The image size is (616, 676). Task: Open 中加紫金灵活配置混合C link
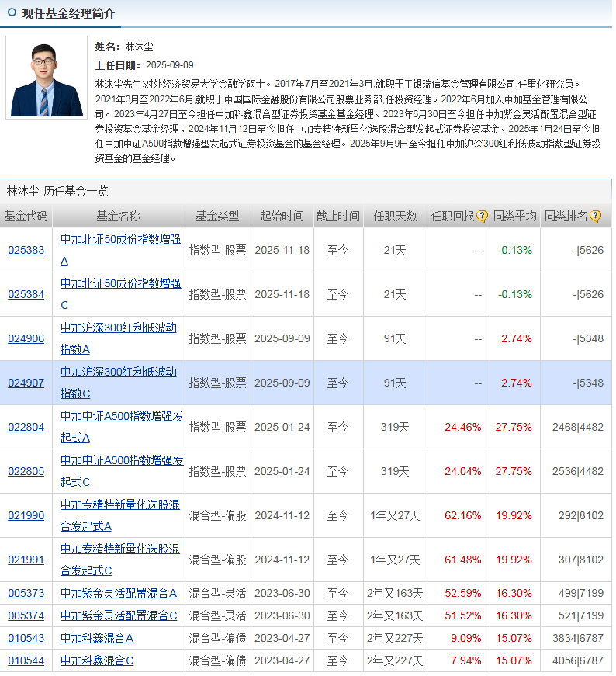119,615
